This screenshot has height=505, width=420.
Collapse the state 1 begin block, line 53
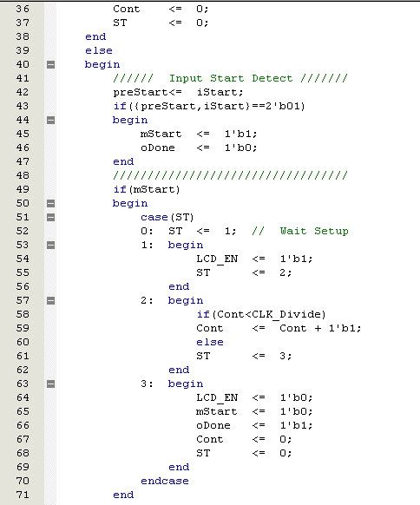click(50, 245)
